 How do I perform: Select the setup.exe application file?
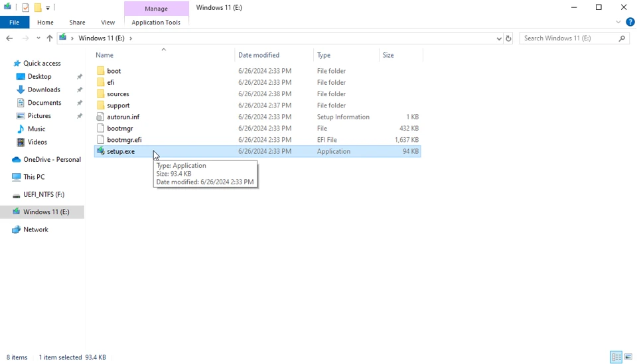pyautogui.click(x=121, y=151)
